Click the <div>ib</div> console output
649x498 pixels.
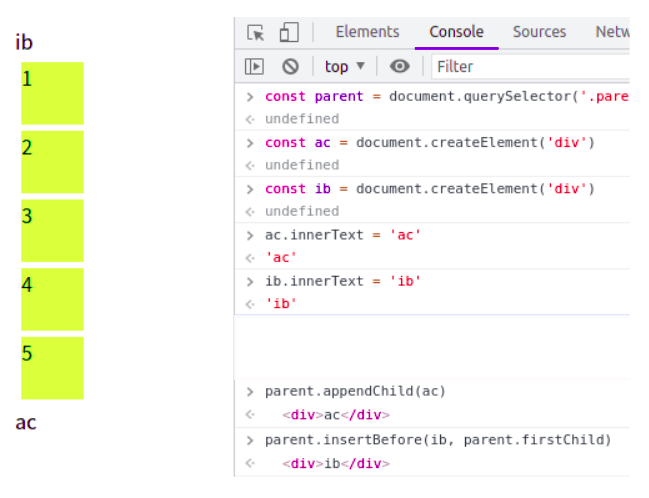point(336,464)
